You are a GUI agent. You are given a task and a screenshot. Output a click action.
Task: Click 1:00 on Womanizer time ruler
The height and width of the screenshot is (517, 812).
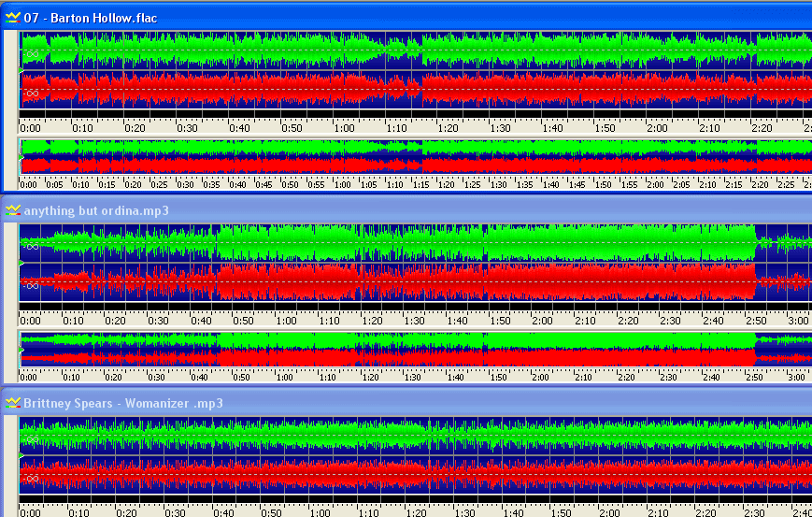coord(321,513)
